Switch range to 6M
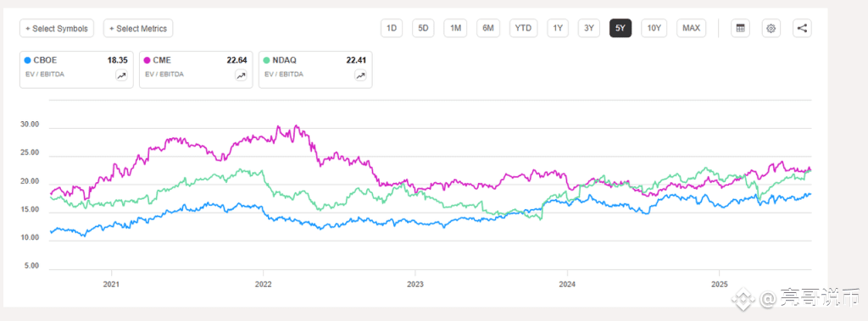The height and width of the screenshot is (321, 868). 488,28
